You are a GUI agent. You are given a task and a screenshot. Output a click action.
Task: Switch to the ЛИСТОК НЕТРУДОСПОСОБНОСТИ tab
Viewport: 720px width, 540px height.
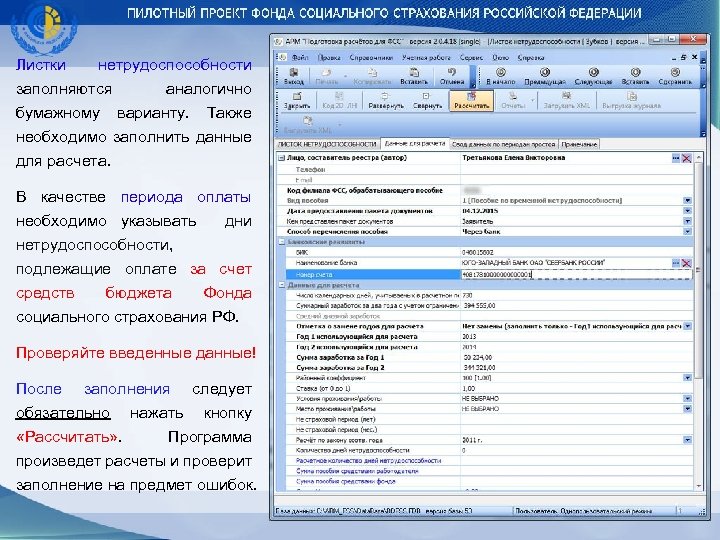(x=327, y=144)
